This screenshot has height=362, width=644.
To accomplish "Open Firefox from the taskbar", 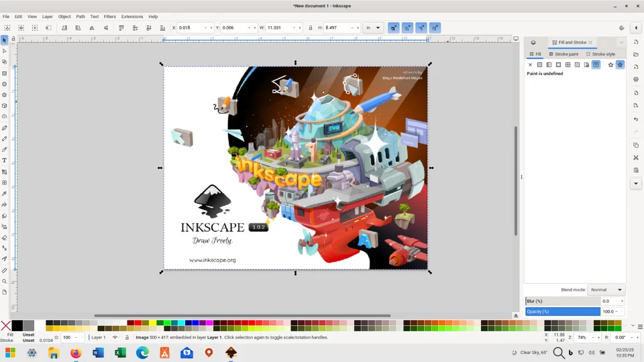I will pos(76,353).
